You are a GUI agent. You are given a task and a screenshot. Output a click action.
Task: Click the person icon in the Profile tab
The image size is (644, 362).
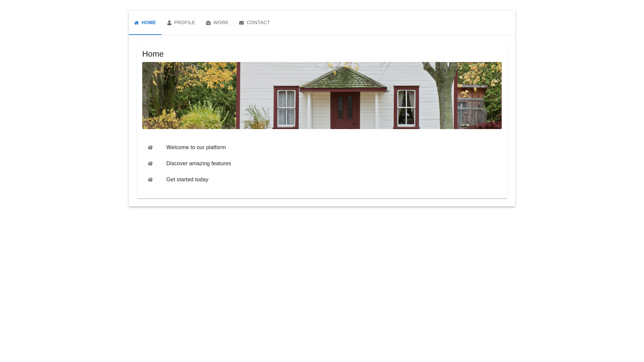pos(169,23)
